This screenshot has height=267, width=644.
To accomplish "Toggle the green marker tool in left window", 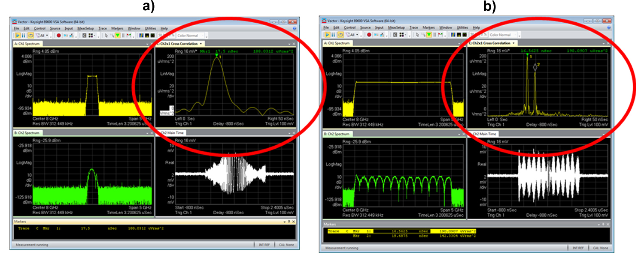I will [x=118, y=35].
